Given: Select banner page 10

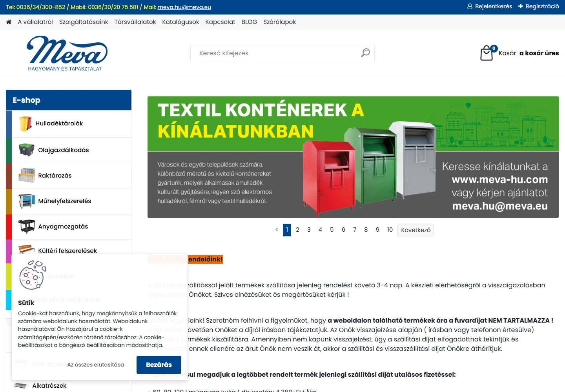Looking at the screenshot, I should tap(390, 230).
